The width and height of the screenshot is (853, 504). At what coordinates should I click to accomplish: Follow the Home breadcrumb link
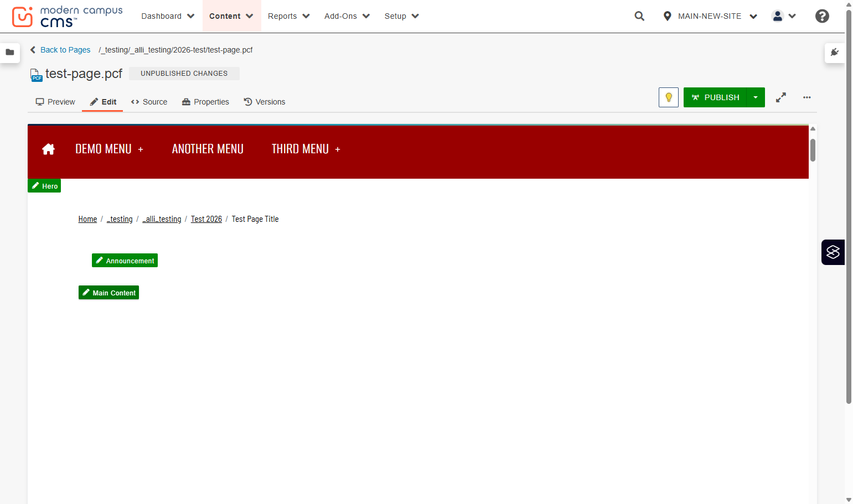[x=87, y=219]
